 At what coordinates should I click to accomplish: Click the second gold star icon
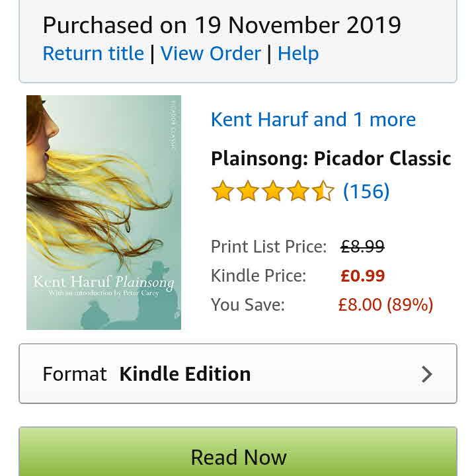tap(248, 191)
